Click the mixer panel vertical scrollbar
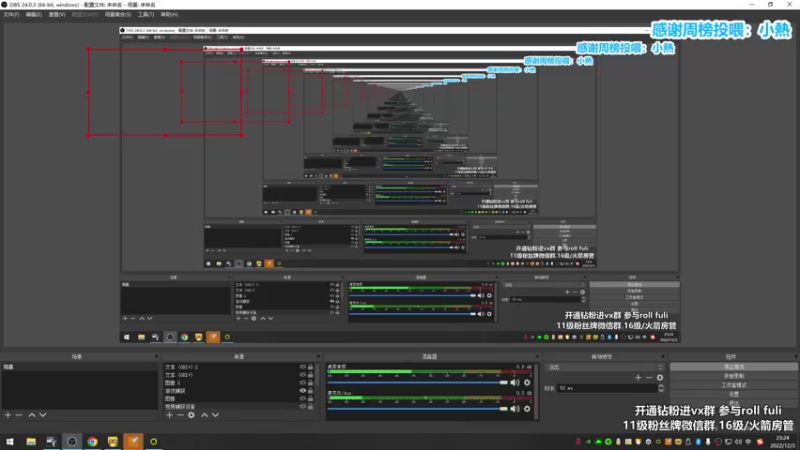800x450 pixels. [537, 391]
